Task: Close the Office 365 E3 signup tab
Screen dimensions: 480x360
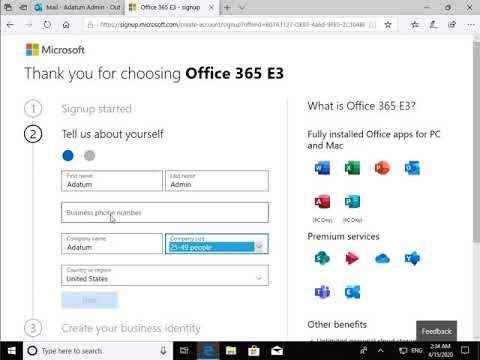Action: click(211, 7)
